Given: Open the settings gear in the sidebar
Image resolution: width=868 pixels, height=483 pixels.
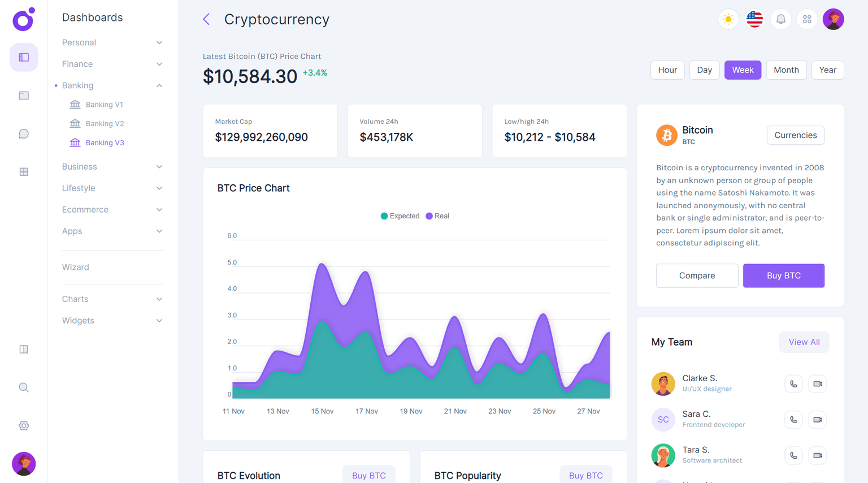Looking at the screenshot, I should pyautogui.click(x=23, y=425).
